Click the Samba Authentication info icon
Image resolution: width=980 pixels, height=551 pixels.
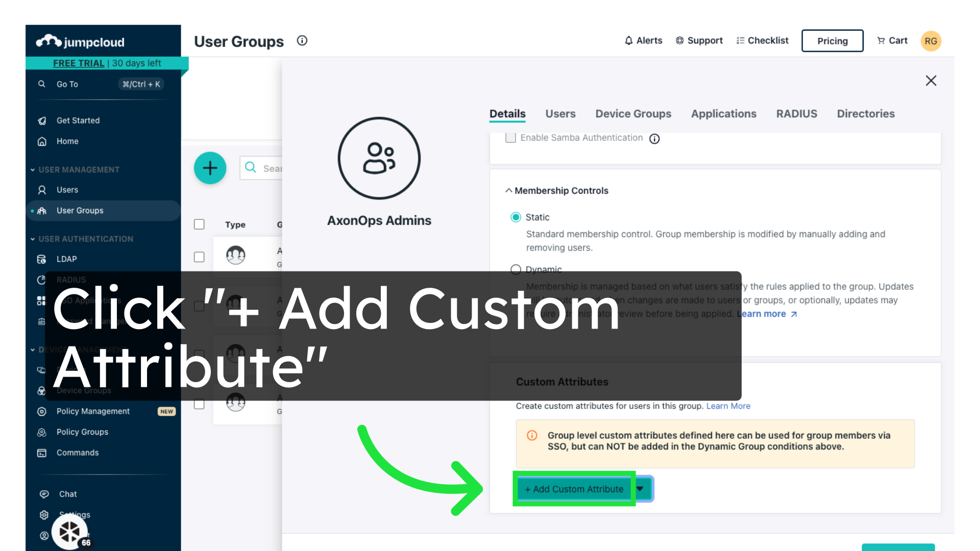[x=654, y=139]
